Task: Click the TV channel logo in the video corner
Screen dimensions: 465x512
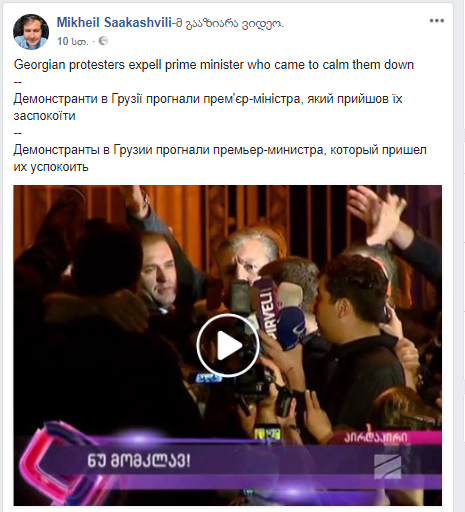Action: 388,466
